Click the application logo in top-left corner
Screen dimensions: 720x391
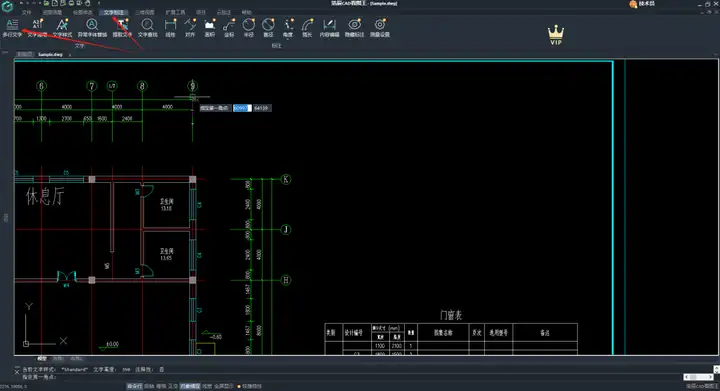tap(7, 6)
